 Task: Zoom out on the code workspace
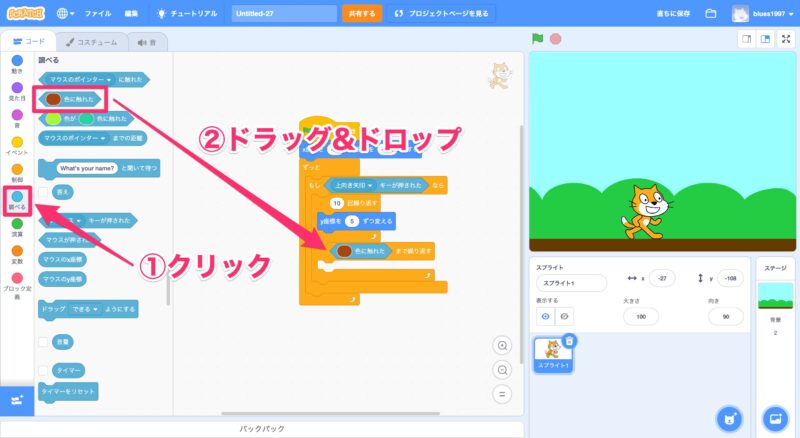pos(503,370)
